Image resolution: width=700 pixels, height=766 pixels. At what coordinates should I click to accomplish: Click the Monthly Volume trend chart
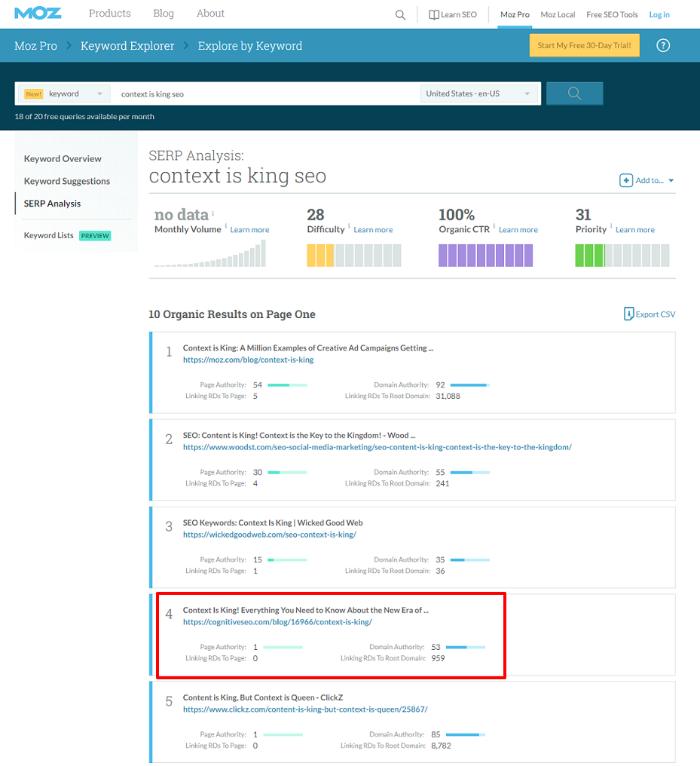210,253
